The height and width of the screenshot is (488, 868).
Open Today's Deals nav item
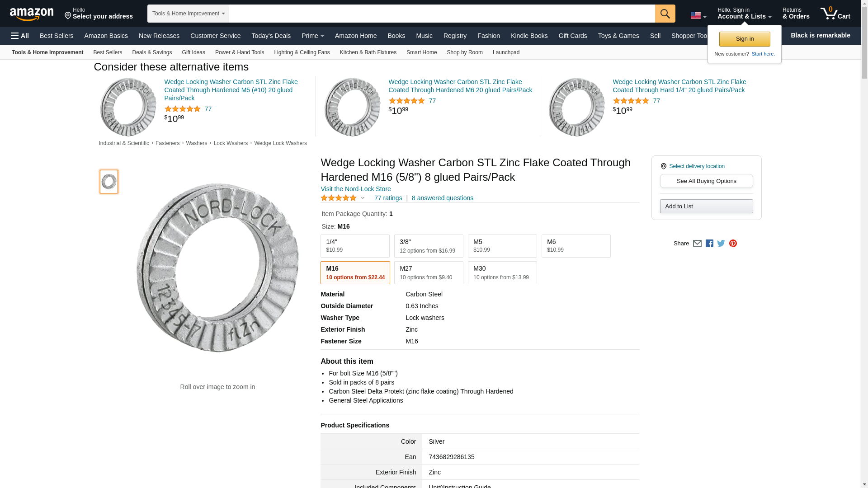click(x=271, y=36)
